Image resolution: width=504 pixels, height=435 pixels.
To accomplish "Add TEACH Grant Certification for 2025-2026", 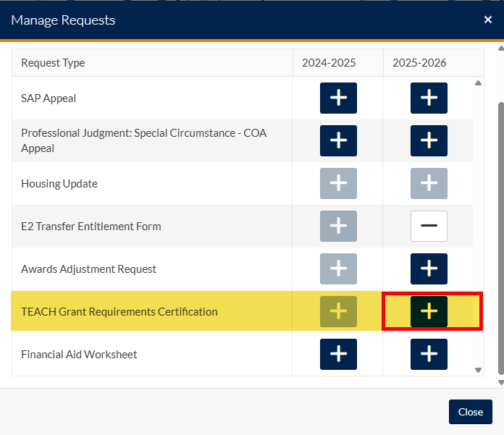I will point(429,311).
